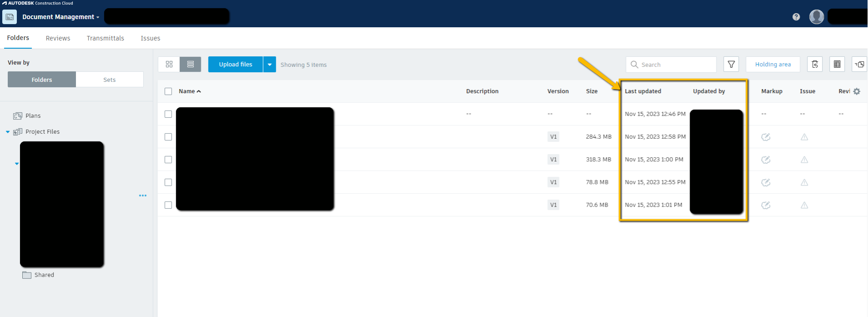Open the Document Management module icon
868x317 pixels.
[x=10, y=17]
